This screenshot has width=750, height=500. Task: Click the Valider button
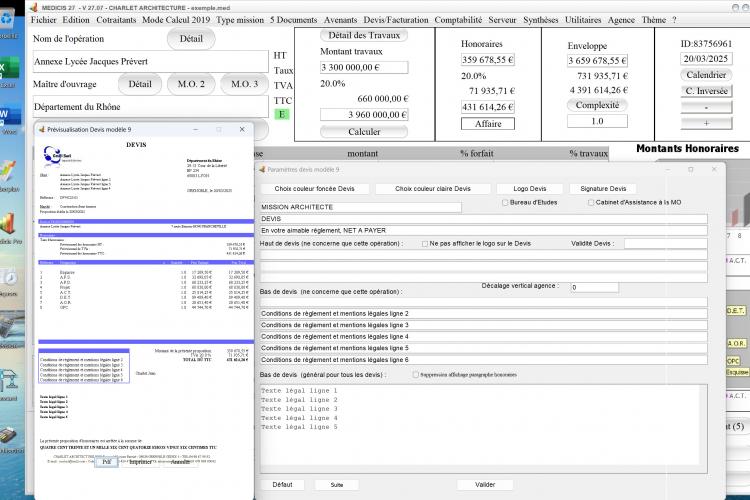click(485, 485)
